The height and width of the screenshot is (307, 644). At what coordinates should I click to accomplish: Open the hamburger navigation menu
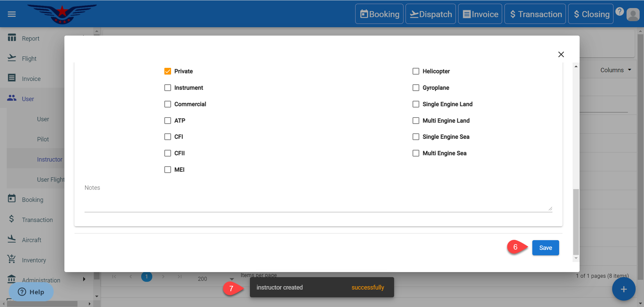click(12, 14)
